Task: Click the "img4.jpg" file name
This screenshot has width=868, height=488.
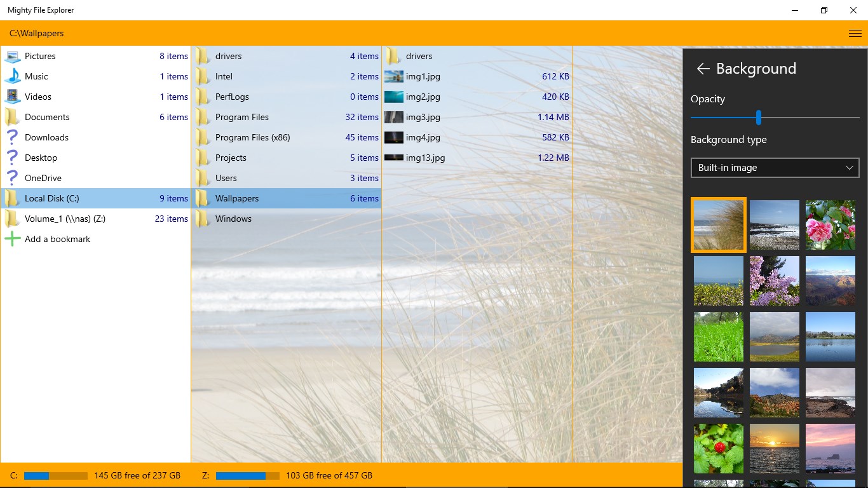Action: click(423, 137)
